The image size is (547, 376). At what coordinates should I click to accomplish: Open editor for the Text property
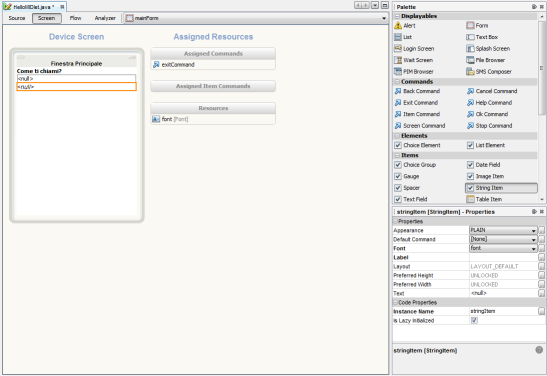pyautogui.click(x=541, y=293)
